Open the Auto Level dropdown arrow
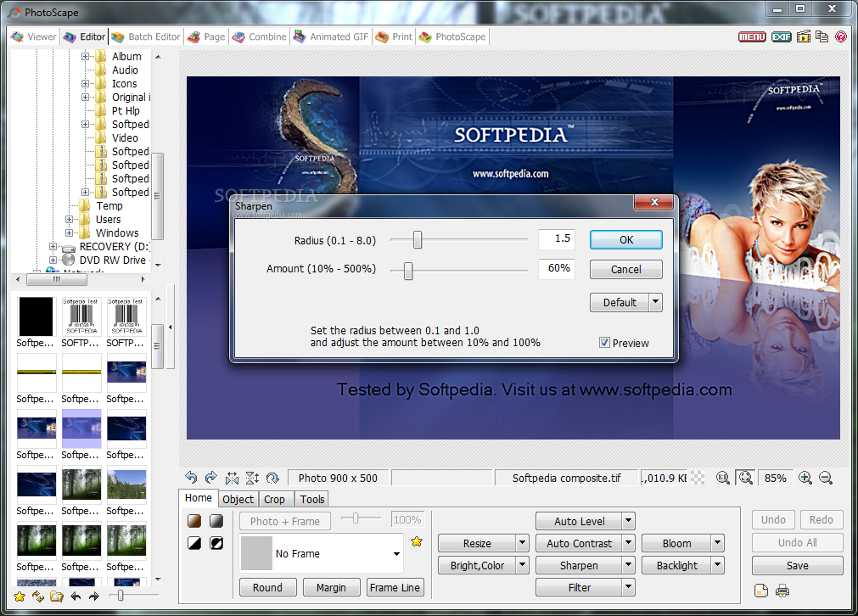858x616 pixels. (x=629, y=521)
